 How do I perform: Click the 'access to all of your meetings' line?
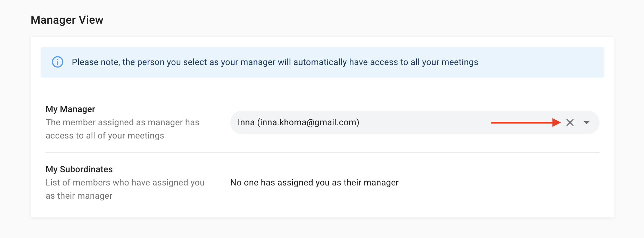point(105,136)
